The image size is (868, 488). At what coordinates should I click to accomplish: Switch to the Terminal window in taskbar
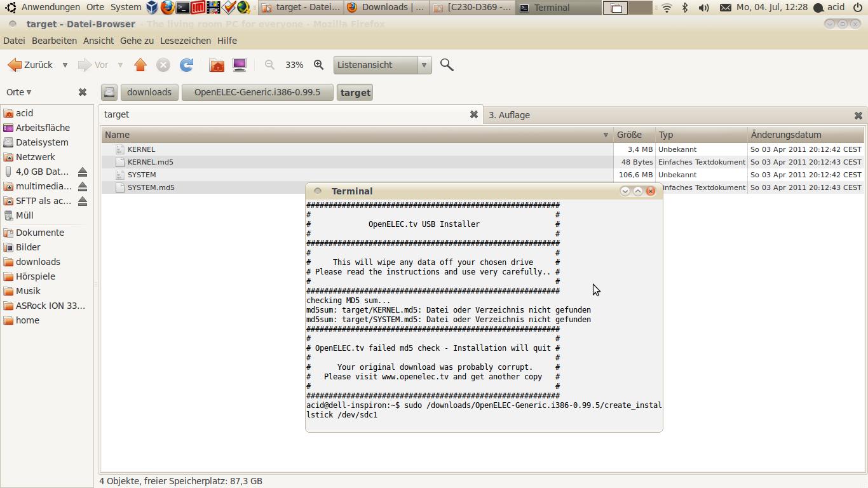coord(558,8)
